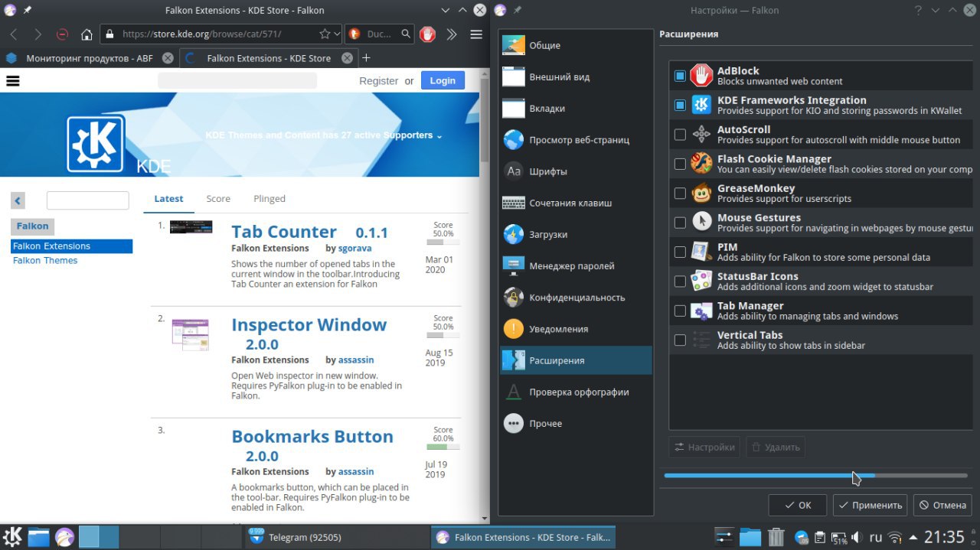
Task: Show more toolbar items chevron
Action: [452, 34]
